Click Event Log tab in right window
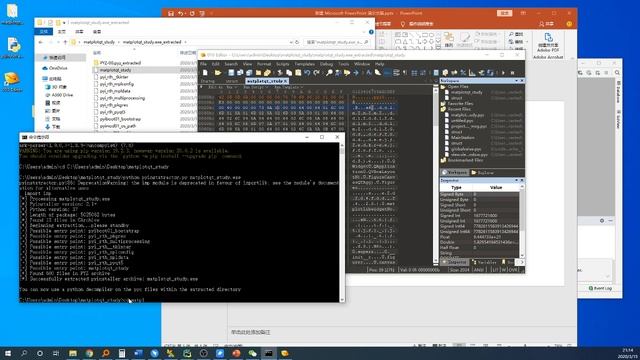This screenshot has width=640, height=360. 600,288
